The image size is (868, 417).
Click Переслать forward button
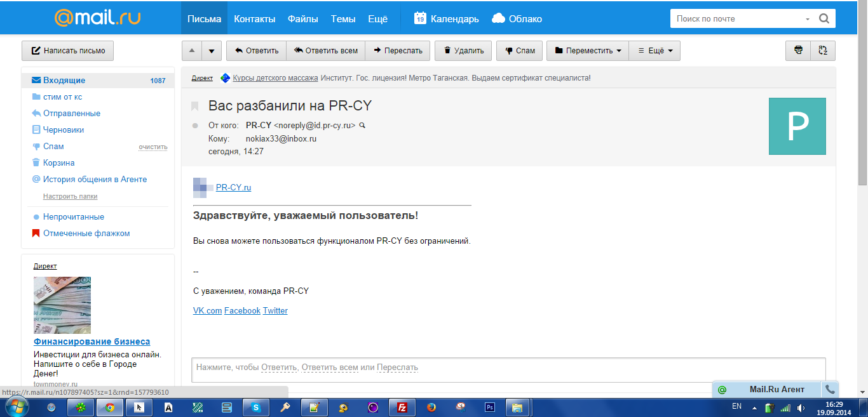[398, 51]
